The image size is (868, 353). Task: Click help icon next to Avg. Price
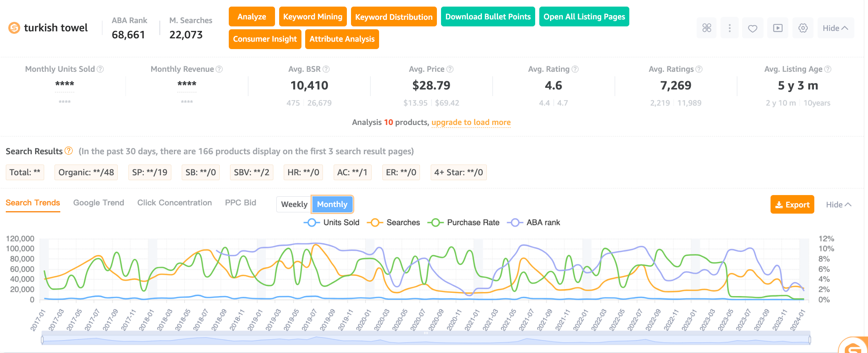pyautogui.click(x=450, y=69)
